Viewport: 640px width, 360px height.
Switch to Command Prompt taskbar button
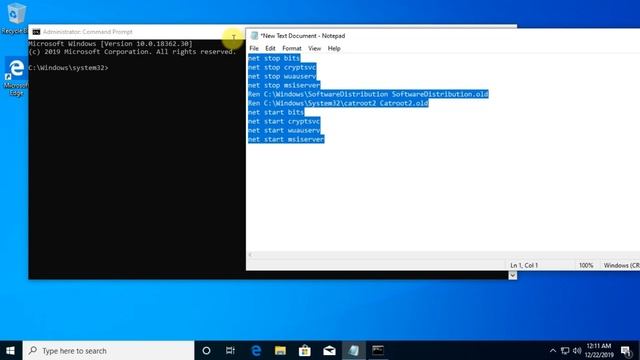point(378,351)
